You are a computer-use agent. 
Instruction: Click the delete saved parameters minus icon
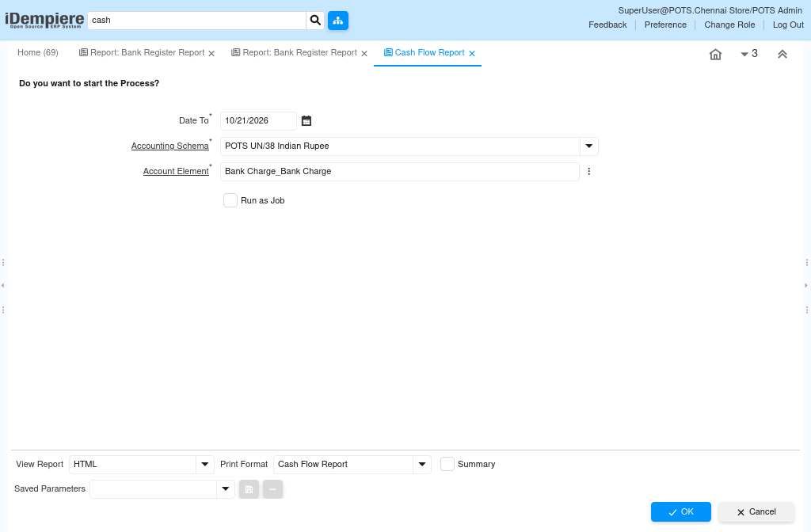(x=272, y=489)
